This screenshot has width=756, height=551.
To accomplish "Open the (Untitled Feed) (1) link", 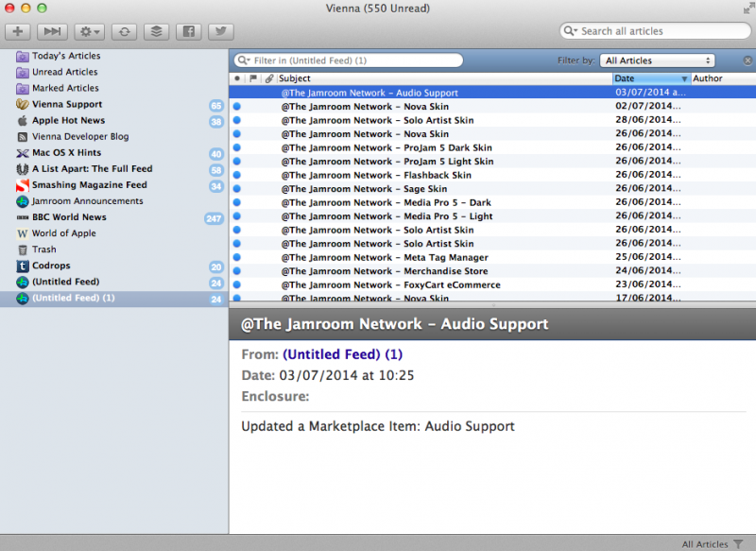I will [x=342, y=354].
